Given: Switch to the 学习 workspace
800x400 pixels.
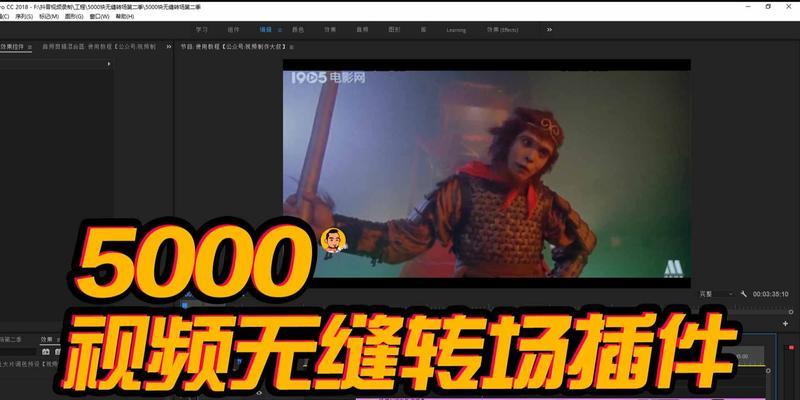Looking at the screenshot, I should (x=202, y=30).
